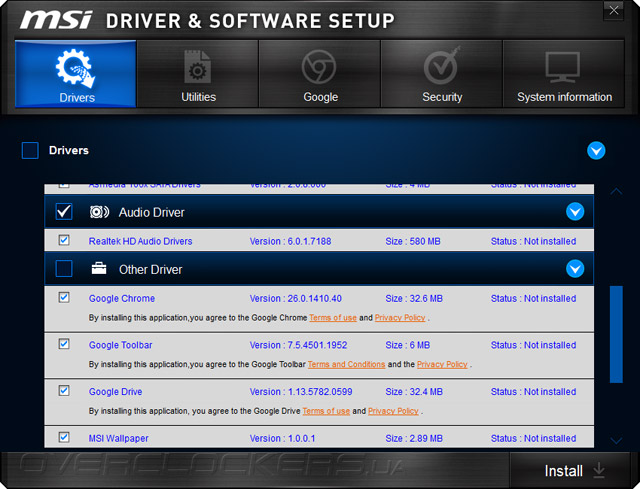This screenshot has width=640, height=489.
Task: Click the Audio Driver group title
Action: [x=151, y=212]
